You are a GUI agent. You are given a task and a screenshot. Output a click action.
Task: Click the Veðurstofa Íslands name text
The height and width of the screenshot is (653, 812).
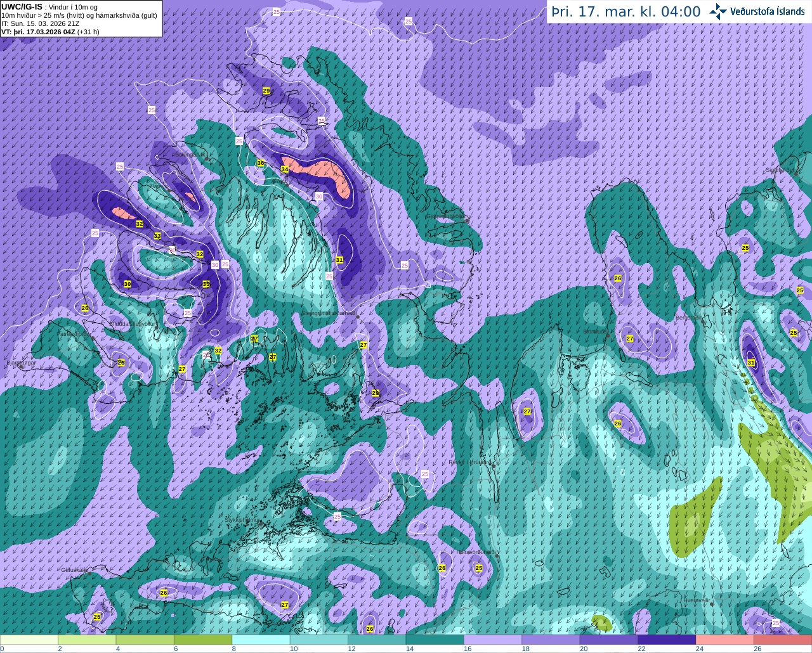[767, 11]
